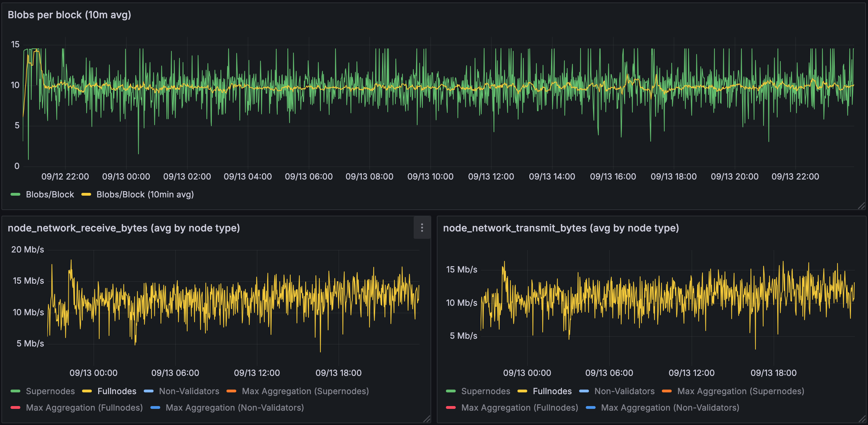Click the green Blobs/Block legend marker
Screen dimensions: 868x425
click(15, 194)
